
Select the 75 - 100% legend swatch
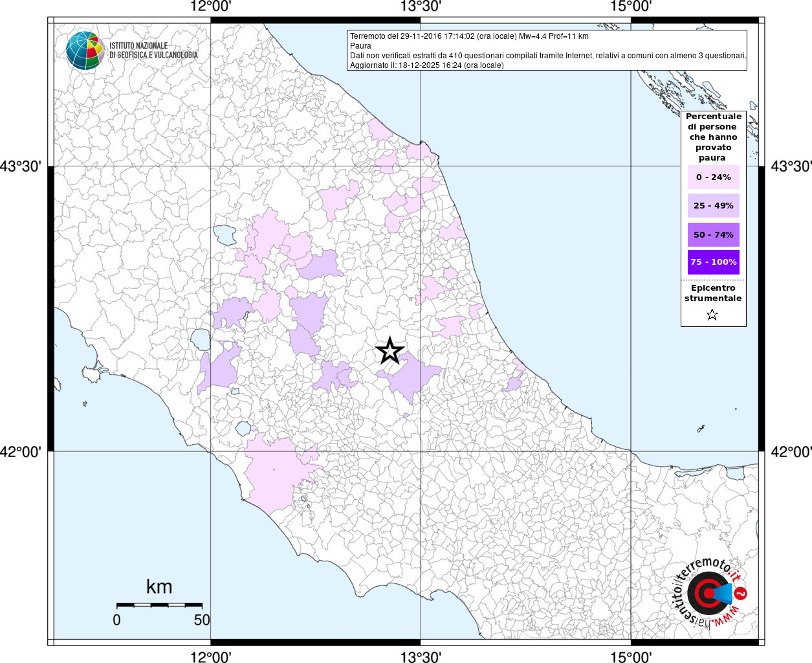pos(713,262)
